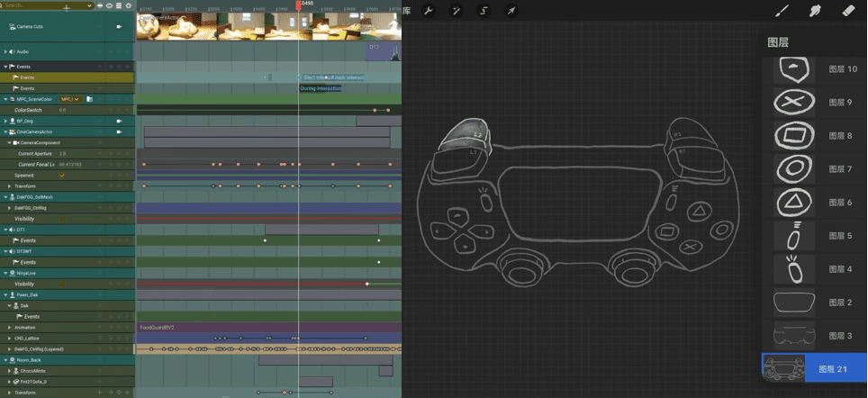Viewport: 868px width, 398px height.
Task: Expand the BP_Dog track
Action: (x=5, y=121)
